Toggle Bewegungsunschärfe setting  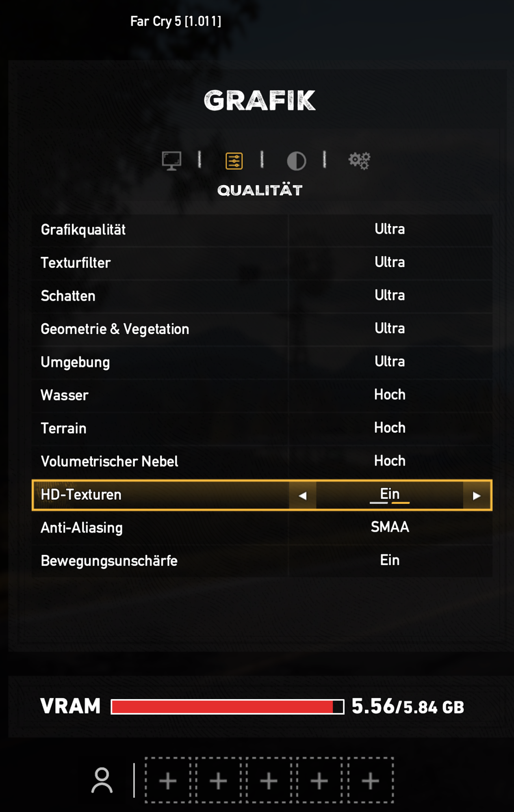click(389, 561)
